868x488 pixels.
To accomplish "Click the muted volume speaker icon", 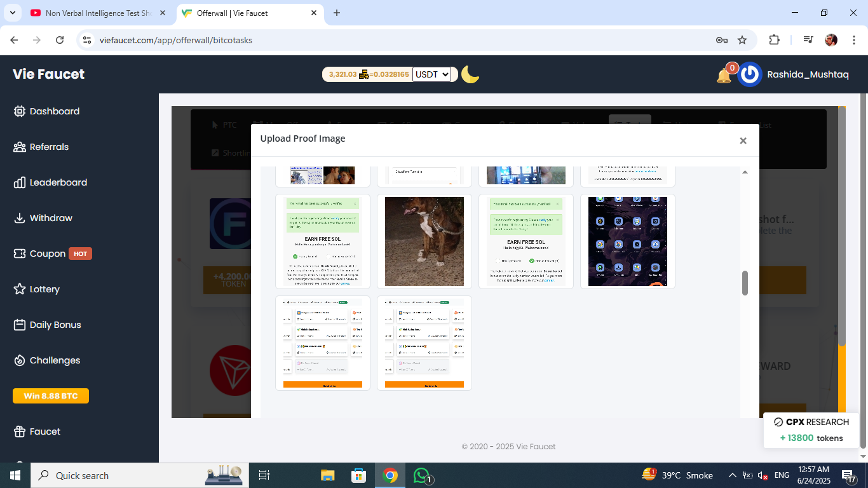I will [x=763, y=475].
